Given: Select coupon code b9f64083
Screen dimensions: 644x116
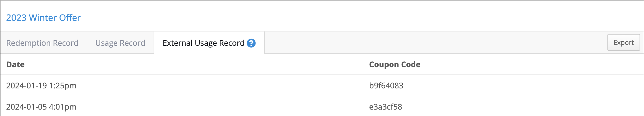Looking at the screenshot, I should pyautogui.click(x=386, y=86).
